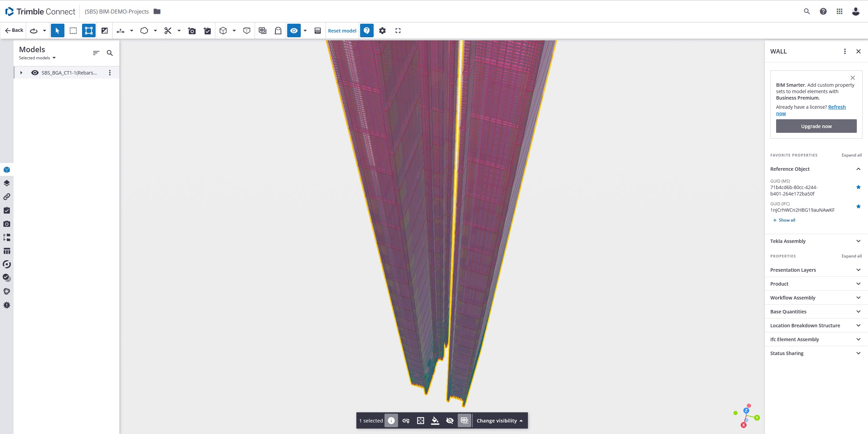The width and height of the screenshot is (868, 434).
Task: Click the Reset model button
Action: click(x=341, y=30)
